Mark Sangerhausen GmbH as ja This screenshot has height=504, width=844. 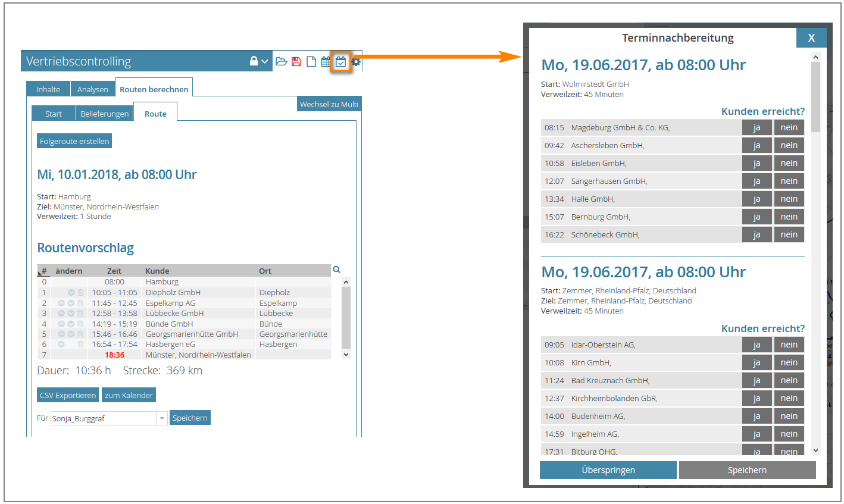pyautogui.click(x=757, y=181)
